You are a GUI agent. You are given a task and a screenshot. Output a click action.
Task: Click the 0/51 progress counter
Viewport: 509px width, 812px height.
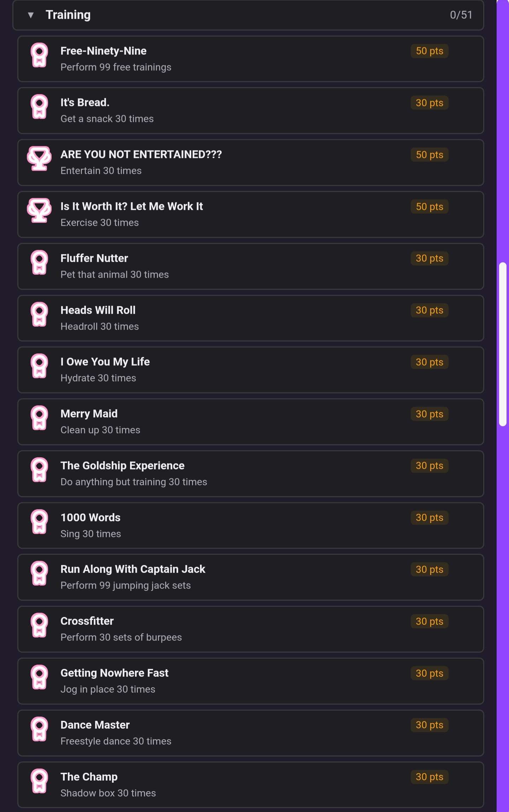click(x=461, y=15)
